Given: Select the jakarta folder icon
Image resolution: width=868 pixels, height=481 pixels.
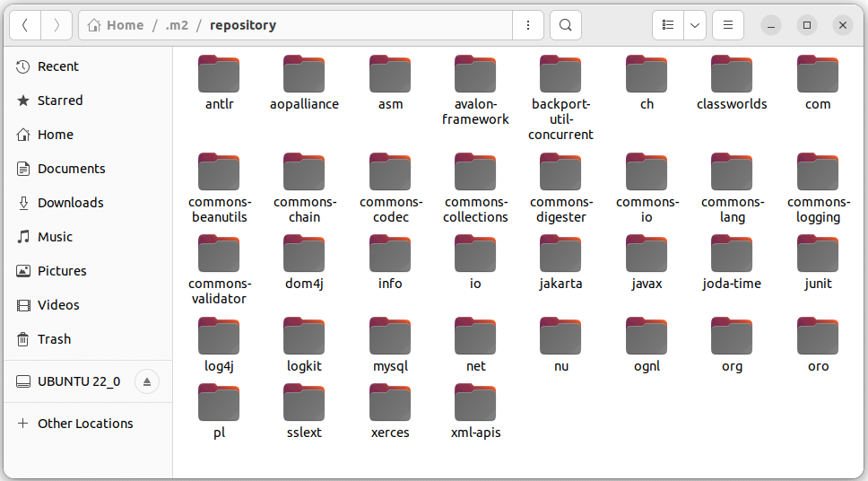Looking at the screenshot, I should click(x=560, y=253).
